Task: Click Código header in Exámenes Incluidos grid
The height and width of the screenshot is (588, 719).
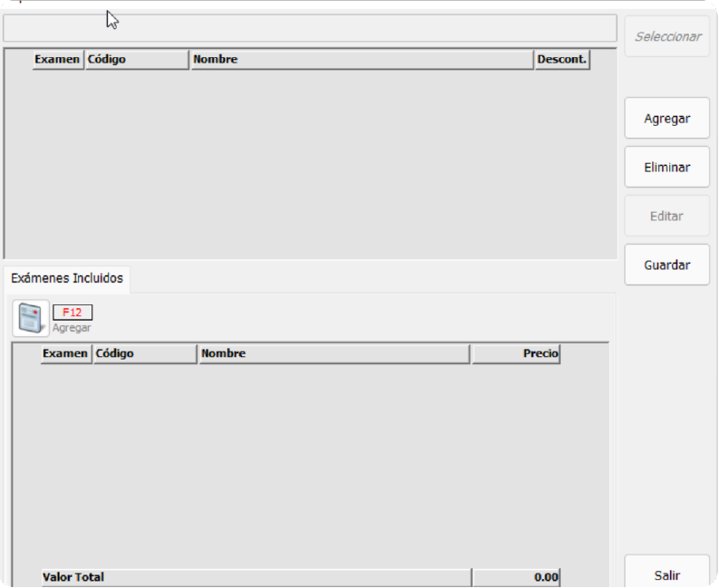Action: 144,354
